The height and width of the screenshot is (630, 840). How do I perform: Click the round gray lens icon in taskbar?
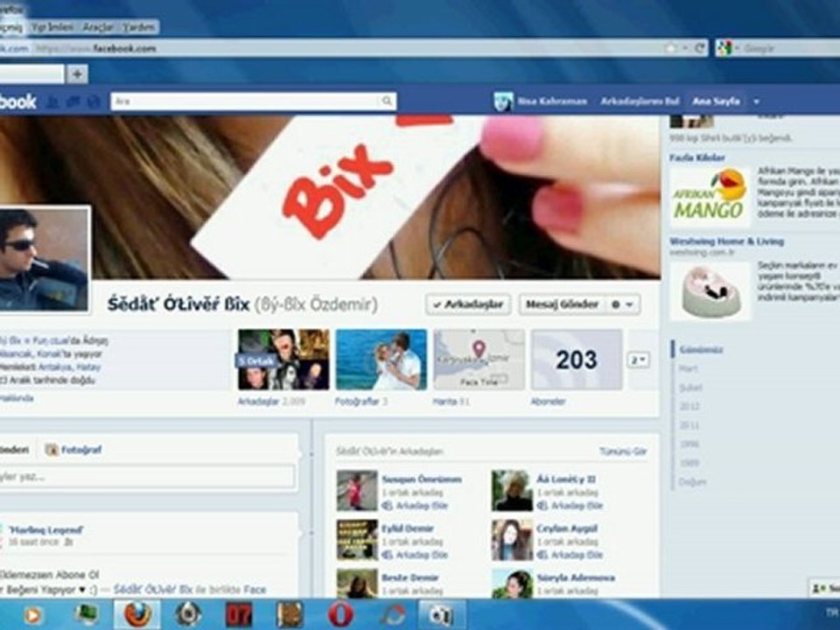[x=188, y=614]
